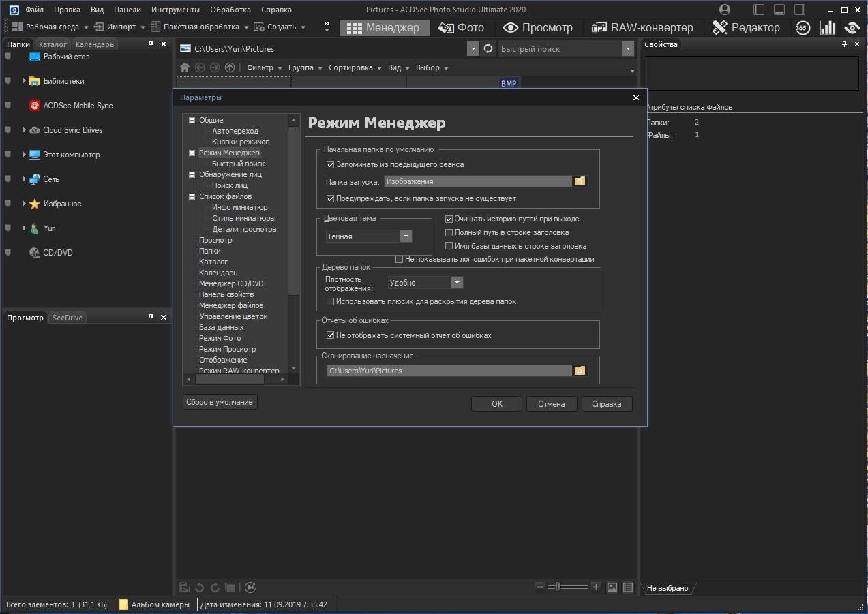Click 'Сброс в умолчание' button
The image size is (868, 614).
220,402
